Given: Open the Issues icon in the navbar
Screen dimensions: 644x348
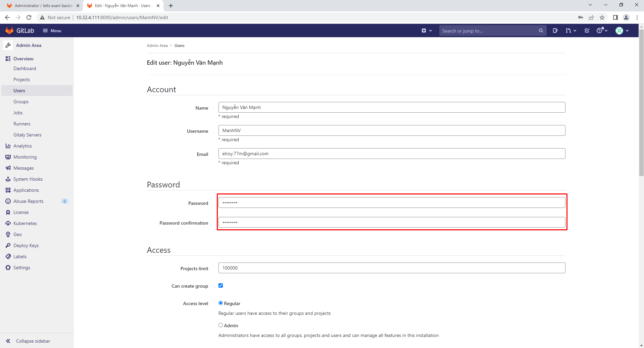Looking at the screenshot, I should pos(555,31).
